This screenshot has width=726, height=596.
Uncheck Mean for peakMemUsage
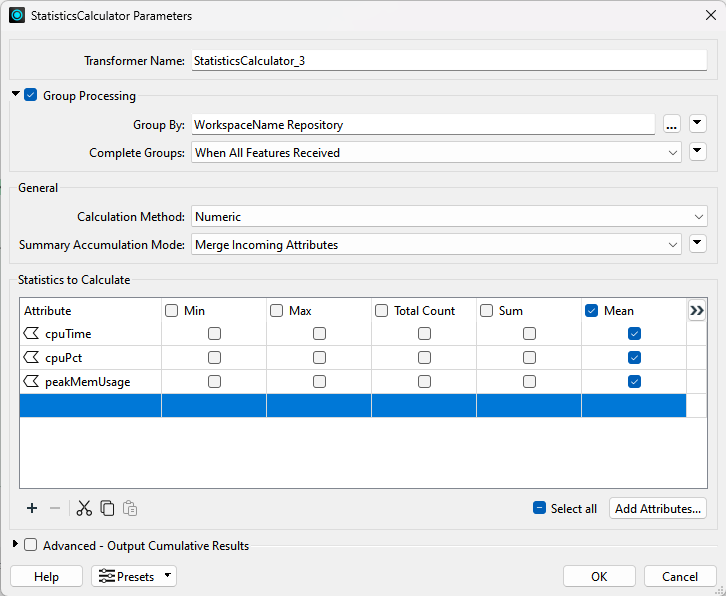point(634,382)
